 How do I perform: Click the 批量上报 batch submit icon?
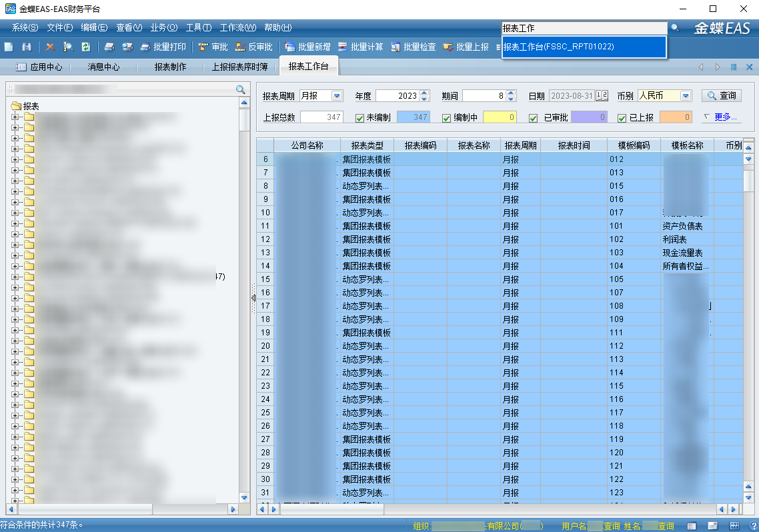[x=448, y=47]
